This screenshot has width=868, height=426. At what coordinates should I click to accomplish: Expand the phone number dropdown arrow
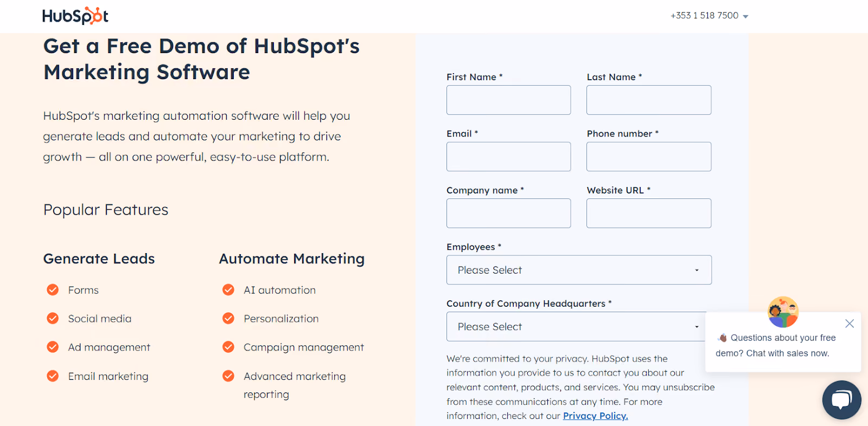tap(745, 16)
